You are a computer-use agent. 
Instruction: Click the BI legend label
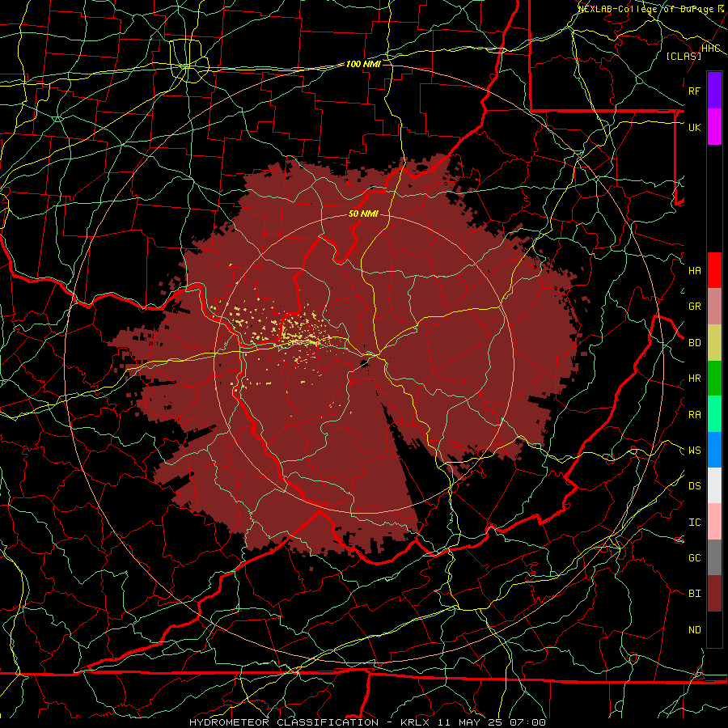point(694,594)
